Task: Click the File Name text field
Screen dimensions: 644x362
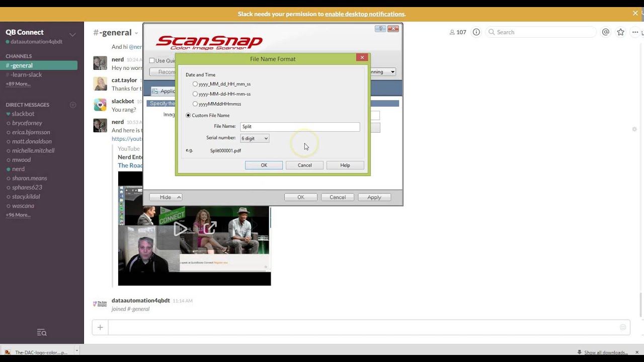Action: pyautogui.click(x=300, y=127)
